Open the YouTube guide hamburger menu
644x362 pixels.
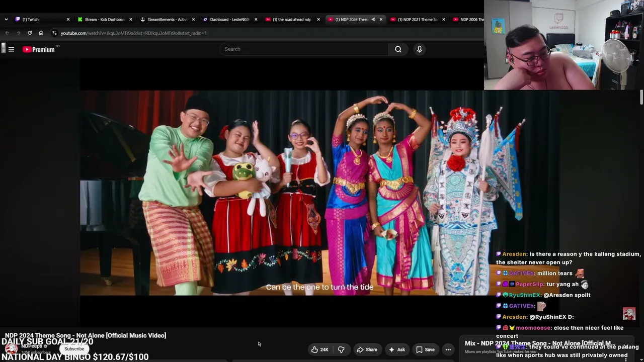[11, 49]
